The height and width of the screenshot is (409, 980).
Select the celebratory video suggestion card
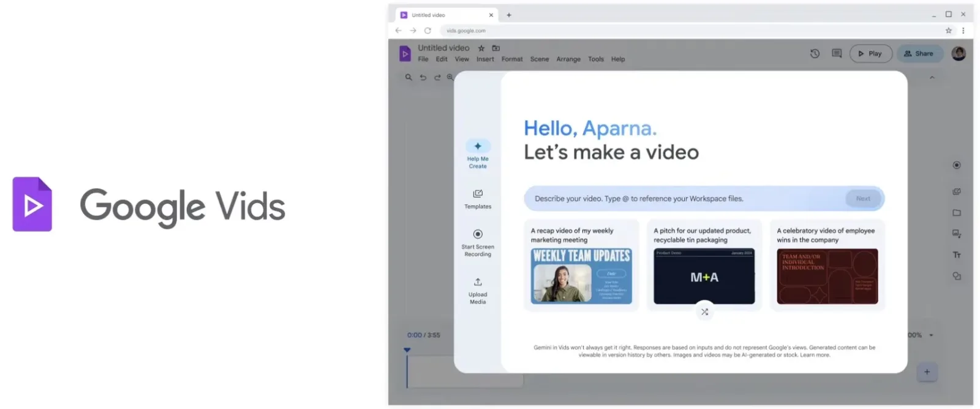(x=827, y=266)
